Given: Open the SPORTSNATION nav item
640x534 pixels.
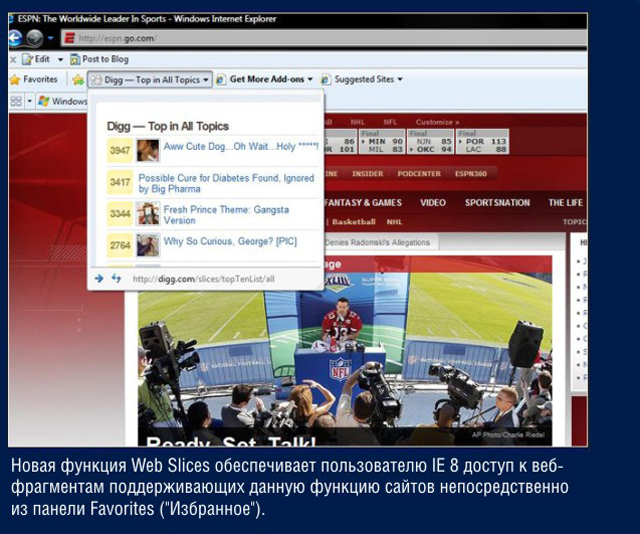Looking at the screenshot, I should pyautogui.click(x=497, y=203).
